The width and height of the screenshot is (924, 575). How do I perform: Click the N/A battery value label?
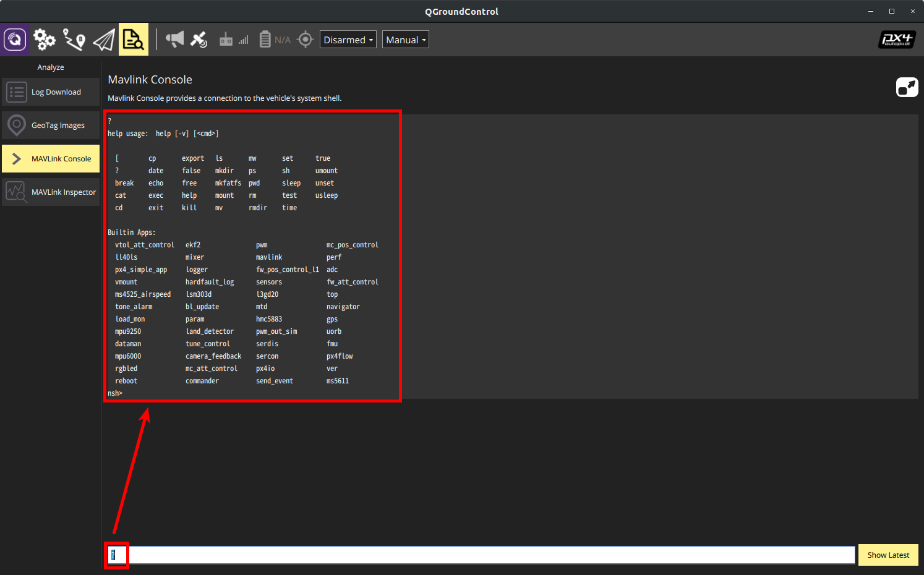pyautogui.click(x=283, y=40)
